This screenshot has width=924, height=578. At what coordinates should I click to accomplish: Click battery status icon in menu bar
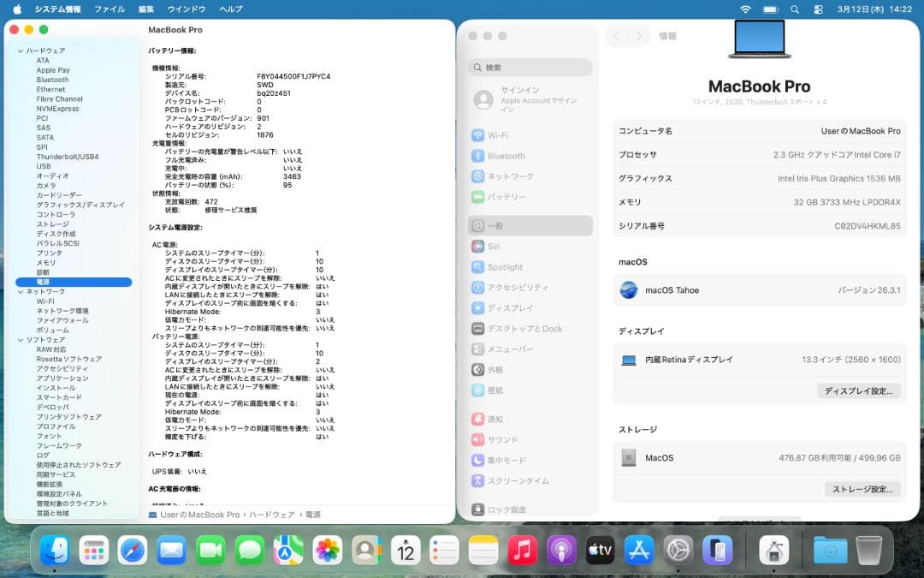(771, 9)
